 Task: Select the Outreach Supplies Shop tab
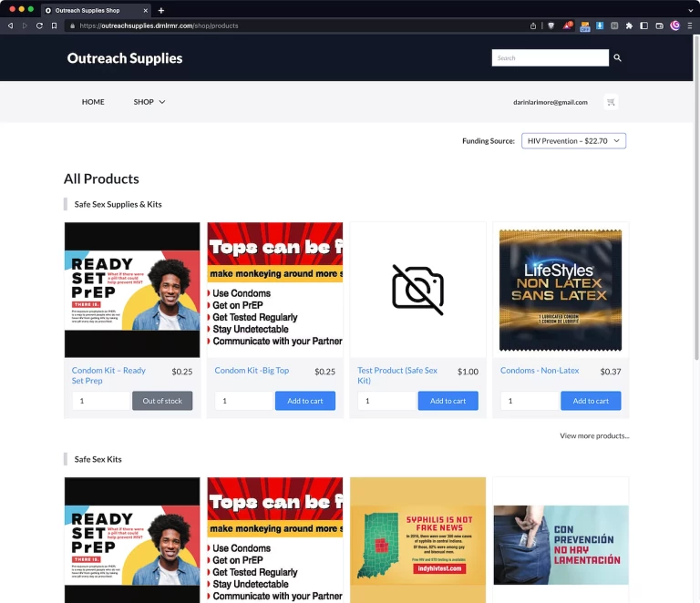pyautogui.click(x=91, y=10)
